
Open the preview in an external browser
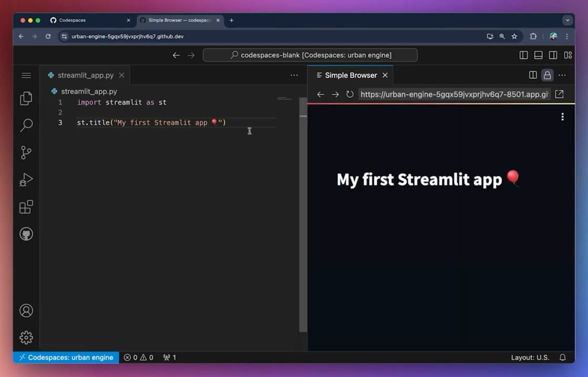coord(559,94)
